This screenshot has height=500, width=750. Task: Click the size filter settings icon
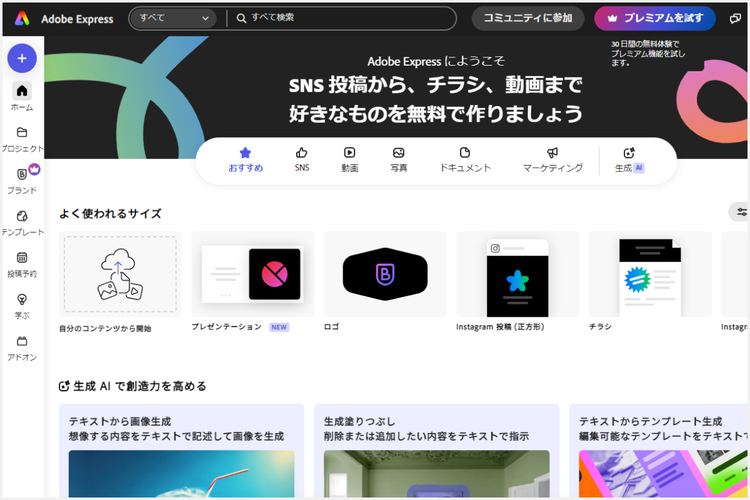(740, 212)
